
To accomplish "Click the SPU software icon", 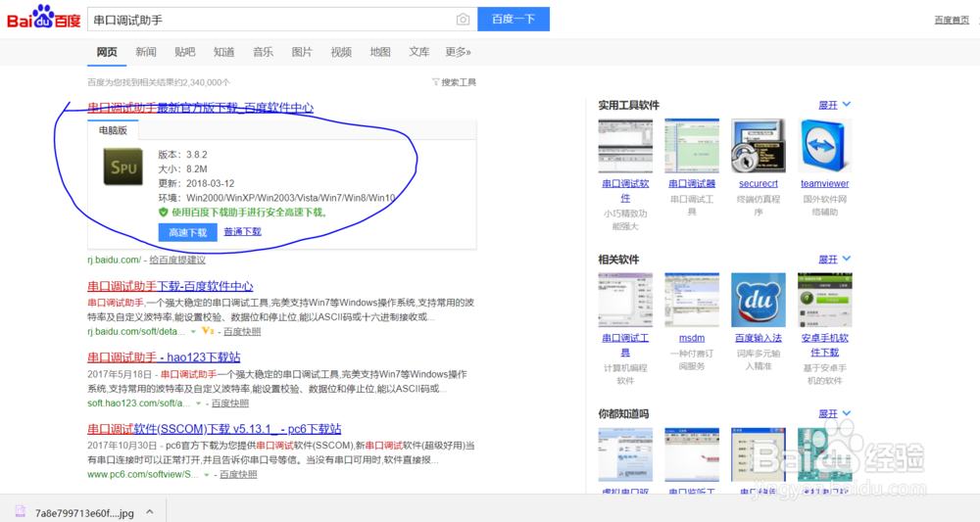I will click(x=122, y=166).
